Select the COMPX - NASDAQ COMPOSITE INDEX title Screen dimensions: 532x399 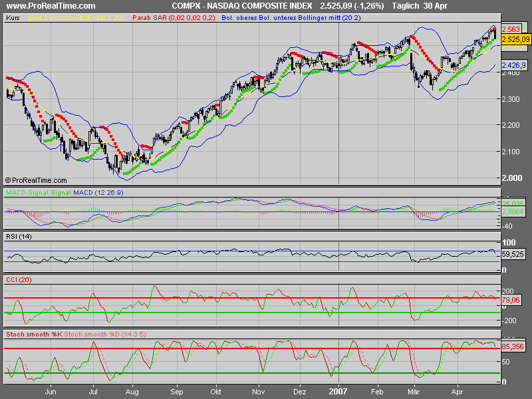[x=242, y=6]
